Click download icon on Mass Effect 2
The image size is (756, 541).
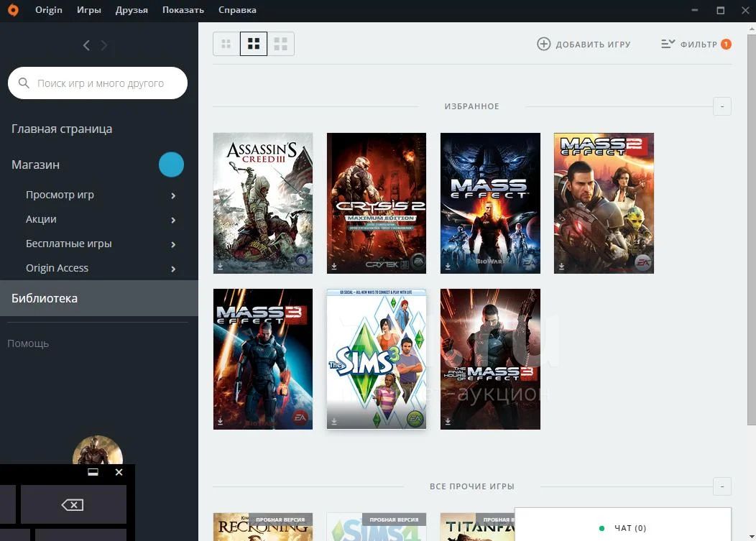[562, 266]
